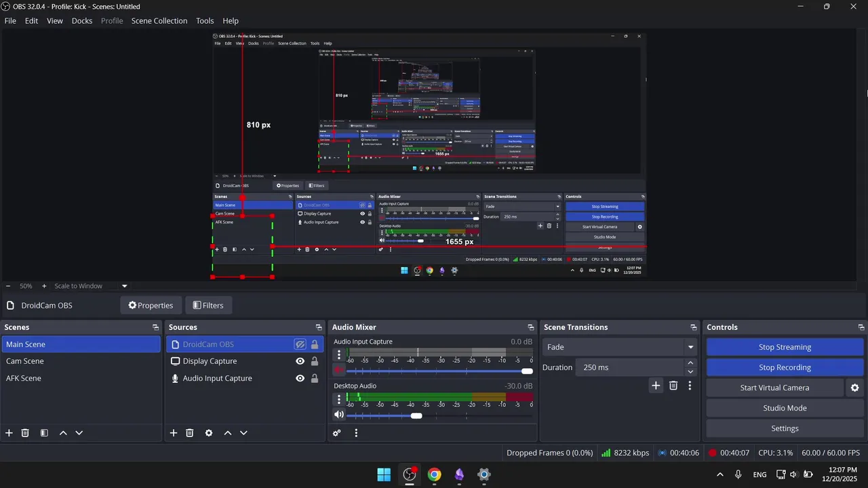Hide the Audio Input Capture source
Screen dimensions: 868x488
(300, 378)
